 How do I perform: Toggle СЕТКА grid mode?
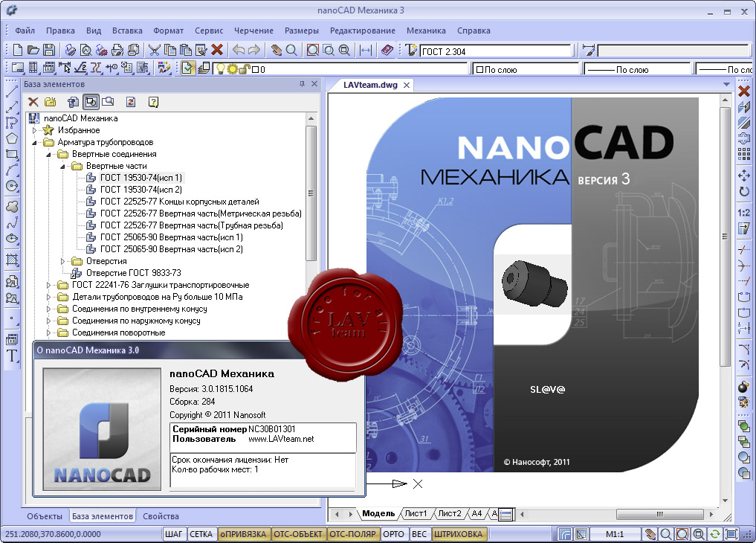[x=201, y=534]
